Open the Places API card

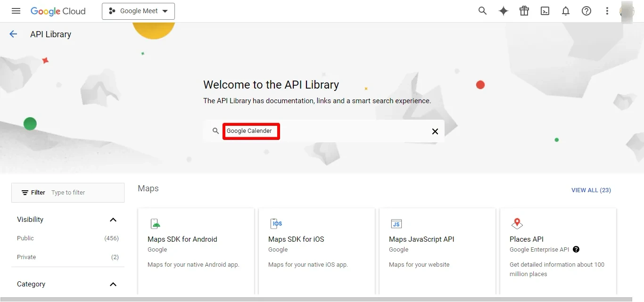[x=558, y=251]
